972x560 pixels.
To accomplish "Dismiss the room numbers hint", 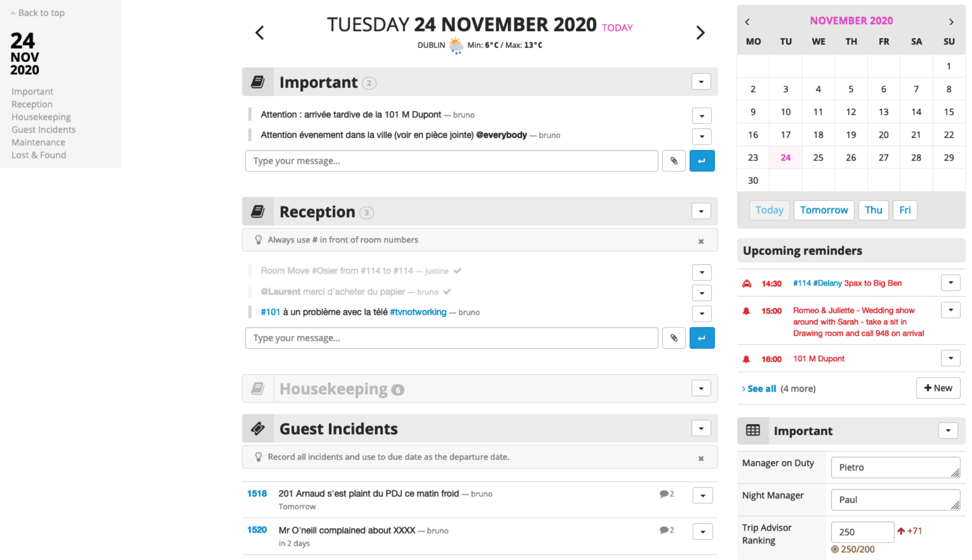I will tap(701, 241).
